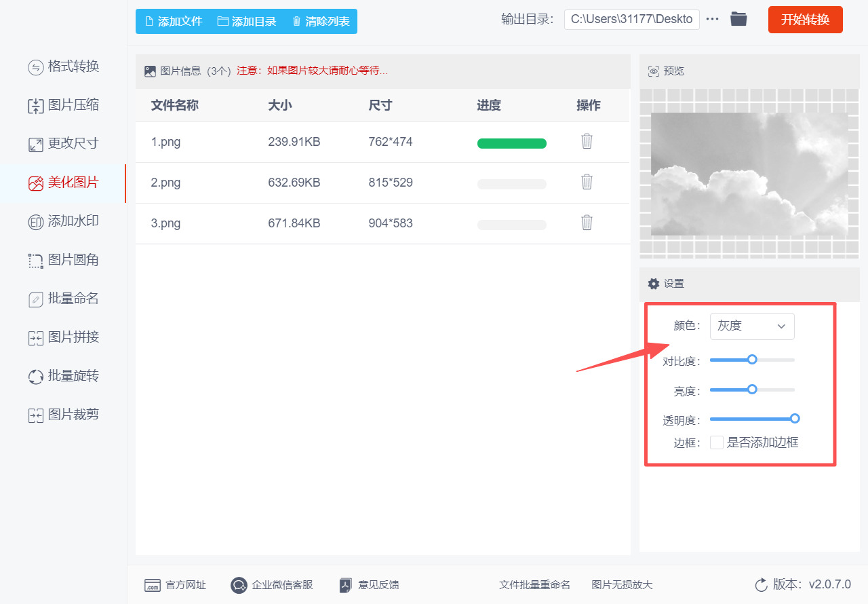868x604 pixels.
Task: Click the 开始转换 button
Action: coord(806,20)
